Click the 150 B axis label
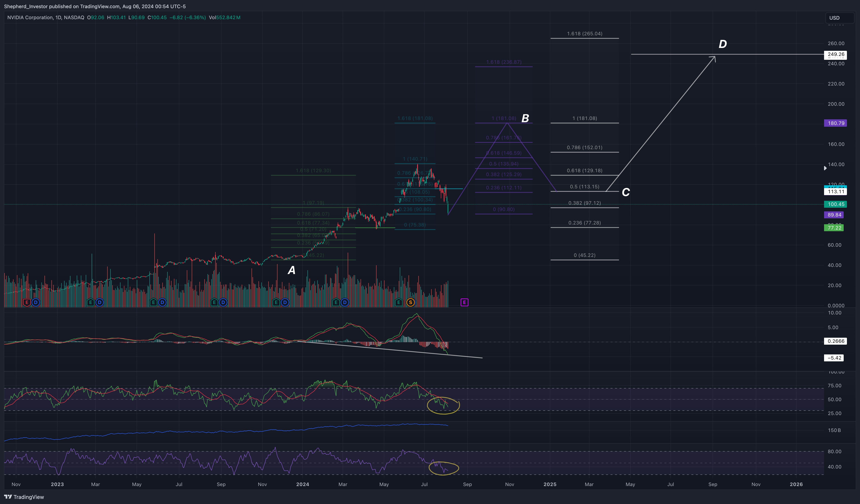 coord(834,430)
